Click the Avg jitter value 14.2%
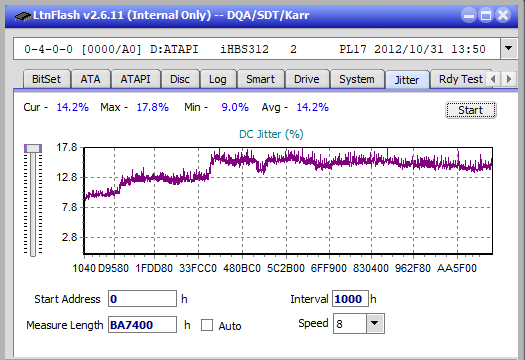525x360 pixels. point(312,107)
